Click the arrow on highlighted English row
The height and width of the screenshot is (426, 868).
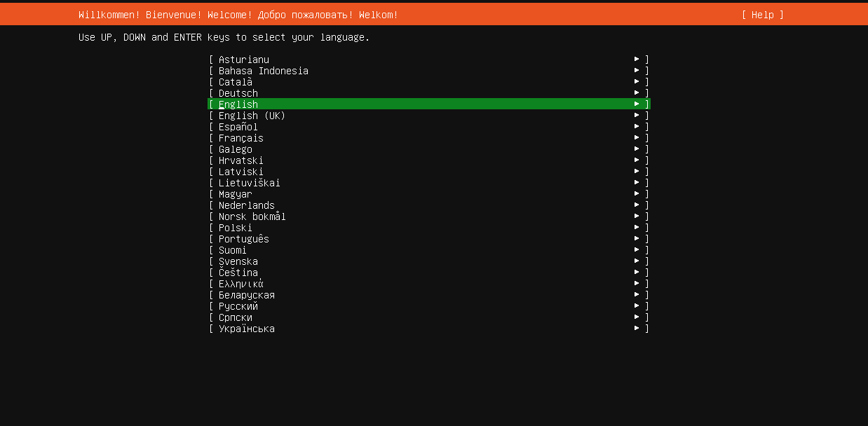click(637, 104)
